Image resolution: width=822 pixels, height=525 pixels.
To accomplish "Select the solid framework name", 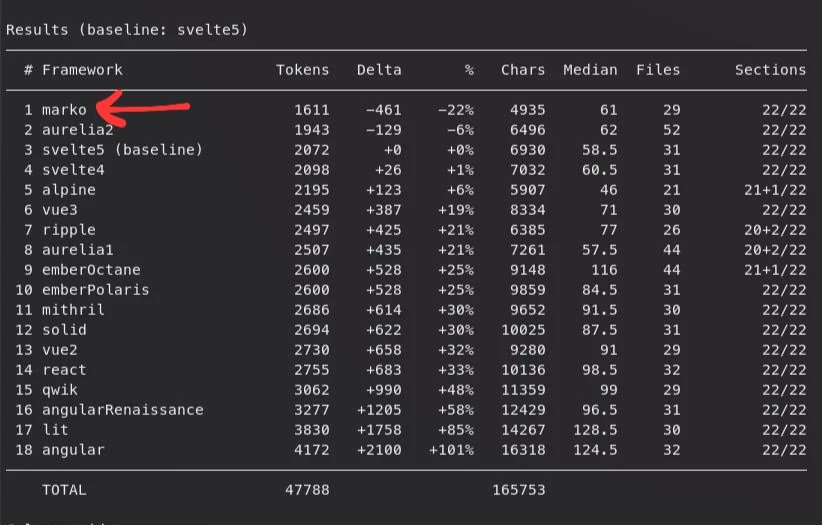I will pos(64,329).
